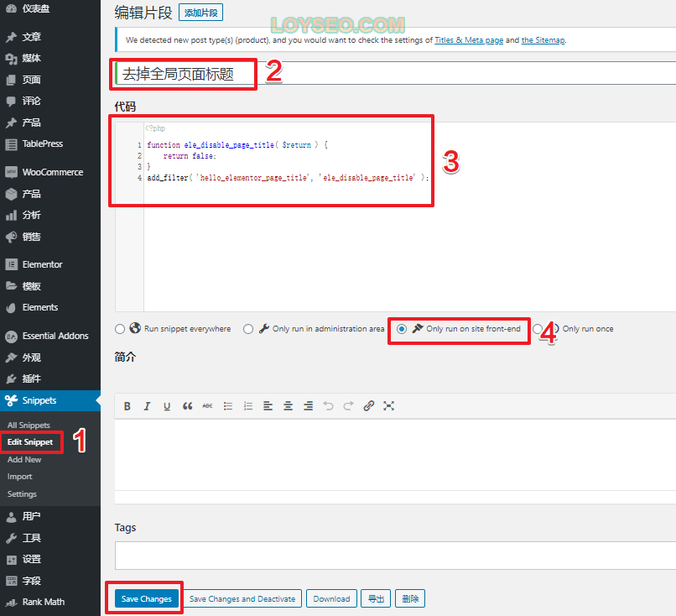View All Snippets list
This screenshot has width=676, height=616.
(29, 425)
